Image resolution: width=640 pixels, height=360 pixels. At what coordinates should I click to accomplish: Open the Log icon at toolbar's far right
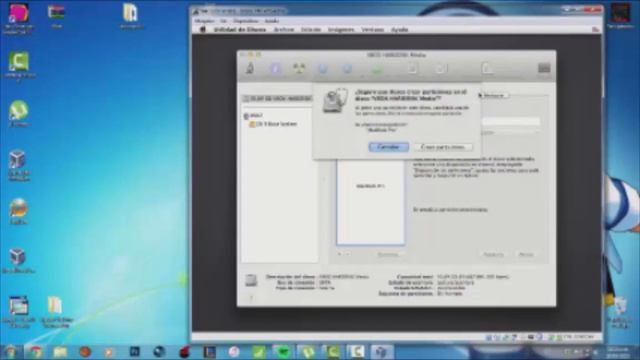pyautogui.click(x=544, y=68)
